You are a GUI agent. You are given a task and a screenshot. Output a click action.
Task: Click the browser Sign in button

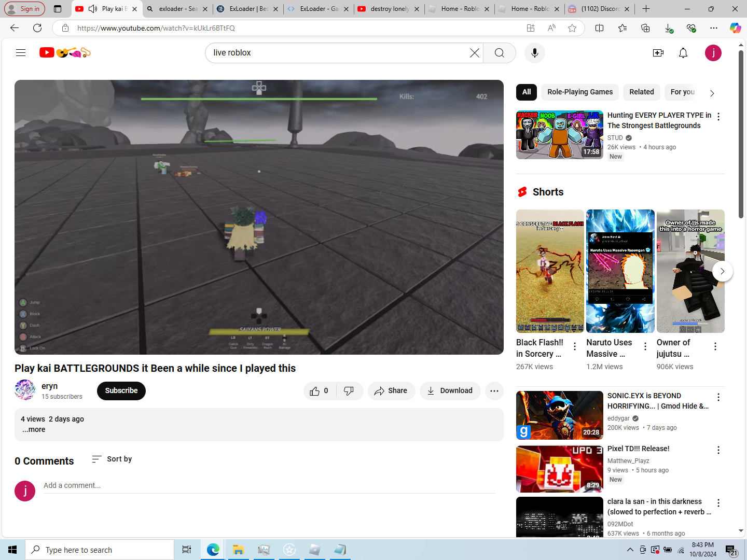pyautogui.click(x=24, y=9)
